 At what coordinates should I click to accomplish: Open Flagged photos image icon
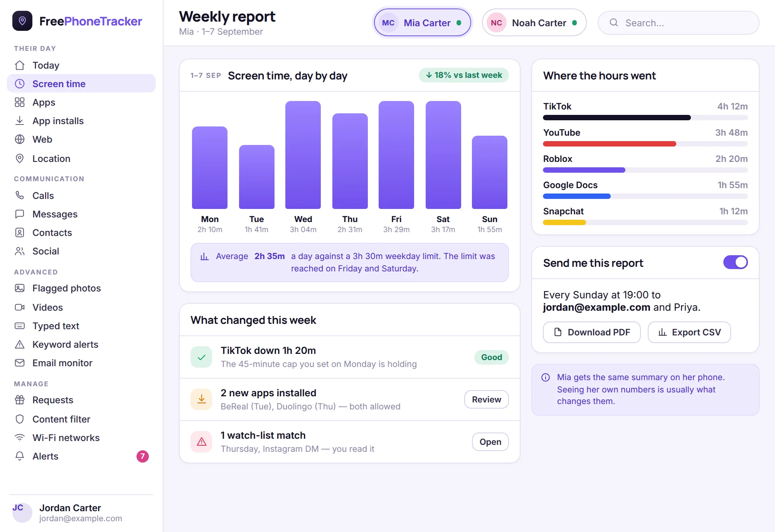pos(20,288)
